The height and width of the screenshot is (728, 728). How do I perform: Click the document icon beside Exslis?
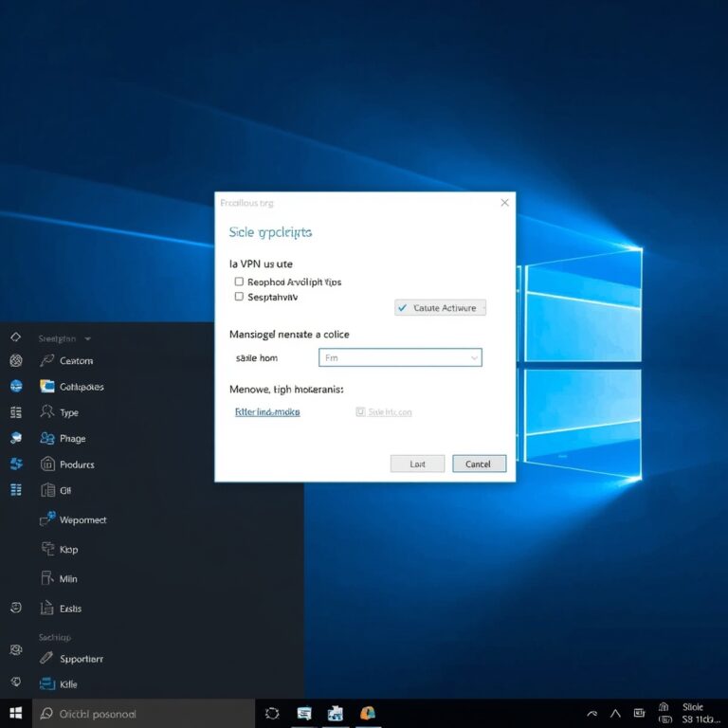pyautogui.click(x=46, y=608)
